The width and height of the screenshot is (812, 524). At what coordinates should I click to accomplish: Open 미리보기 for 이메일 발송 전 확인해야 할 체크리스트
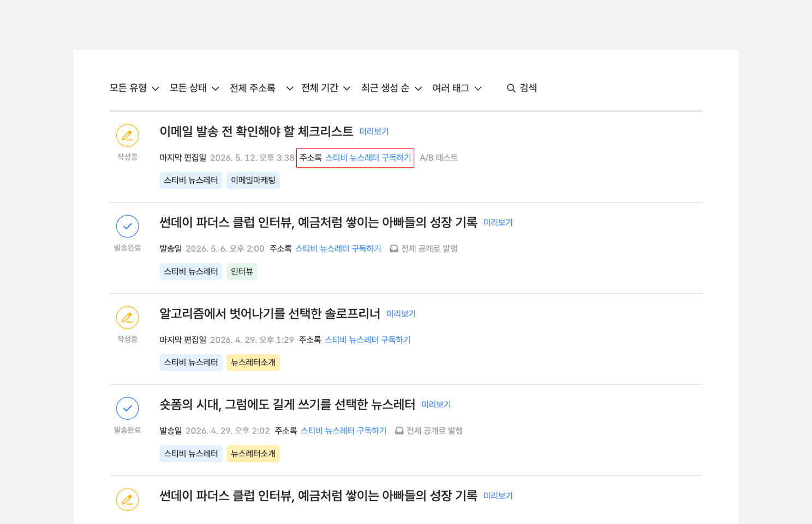[374, 132]
